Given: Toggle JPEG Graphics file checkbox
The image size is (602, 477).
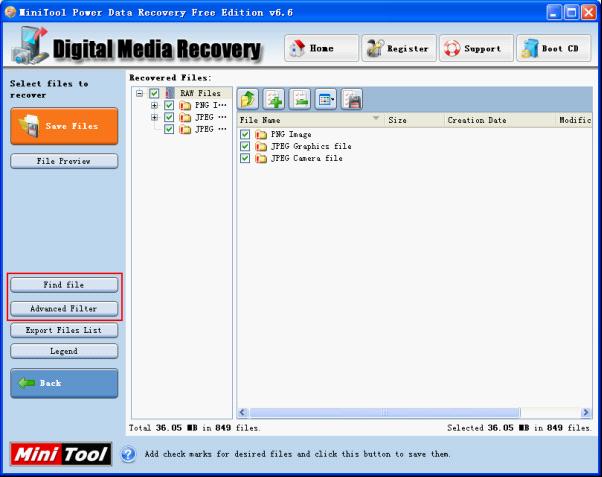Looking at the screenshot, I should (245, 146).
